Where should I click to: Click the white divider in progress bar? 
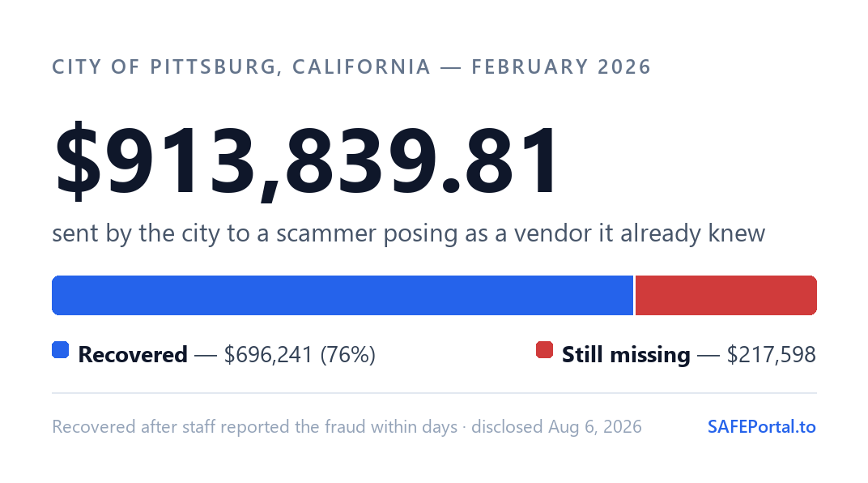click(634, 295)
